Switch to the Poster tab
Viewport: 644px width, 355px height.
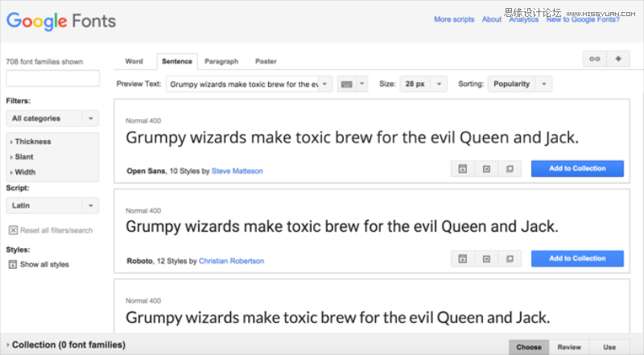(x=266, y=61)
